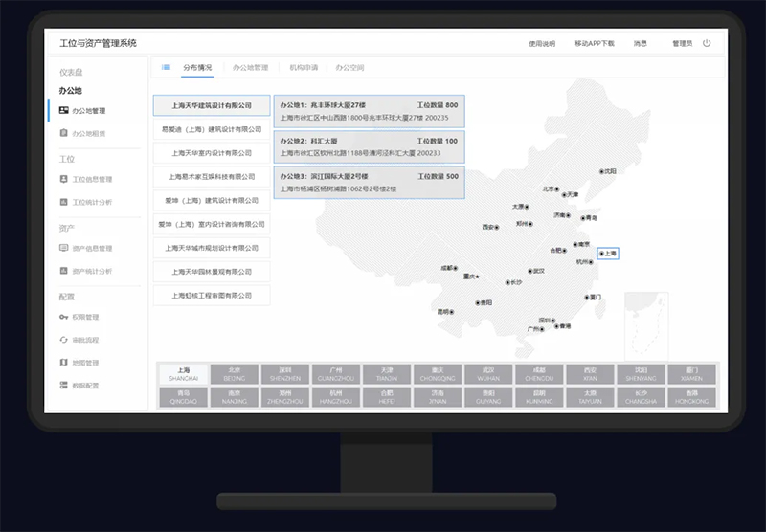Switch to the 办公空间 tab
The image size is (766, 532).
click(x=349, y=67)
